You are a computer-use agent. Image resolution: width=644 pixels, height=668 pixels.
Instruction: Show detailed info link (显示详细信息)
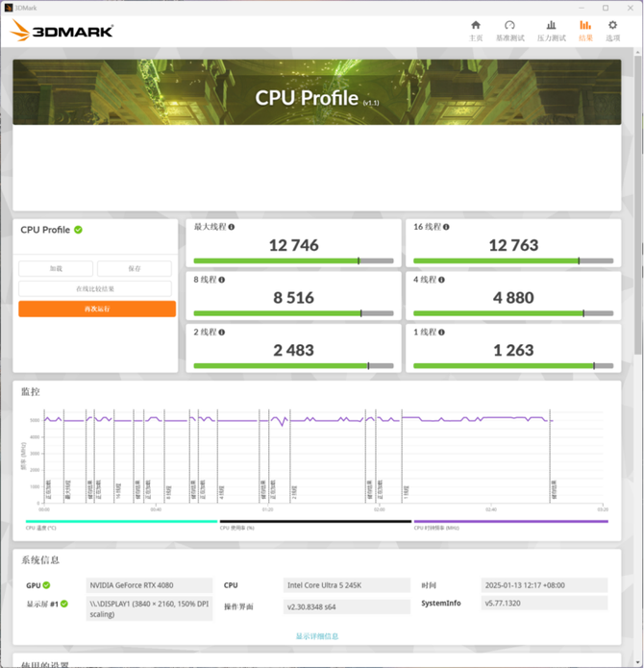coord(317,636)
